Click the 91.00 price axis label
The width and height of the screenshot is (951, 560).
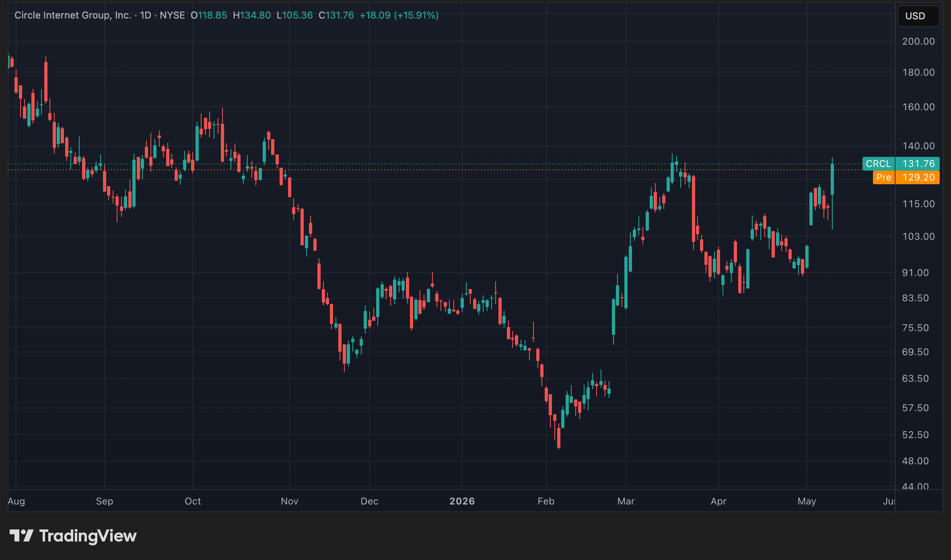[916, 273]
